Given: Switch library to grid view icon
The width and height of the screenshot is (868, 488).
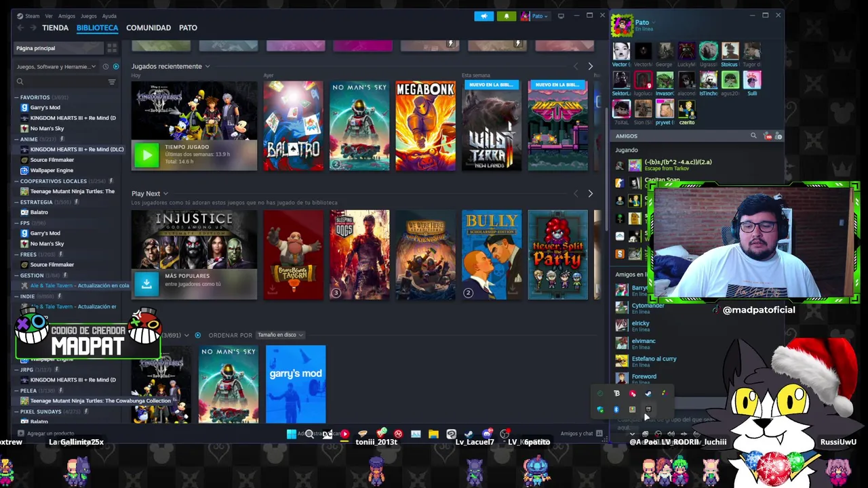Looking at the screenshot, I should pyautogui.click(x=112, y=48).
